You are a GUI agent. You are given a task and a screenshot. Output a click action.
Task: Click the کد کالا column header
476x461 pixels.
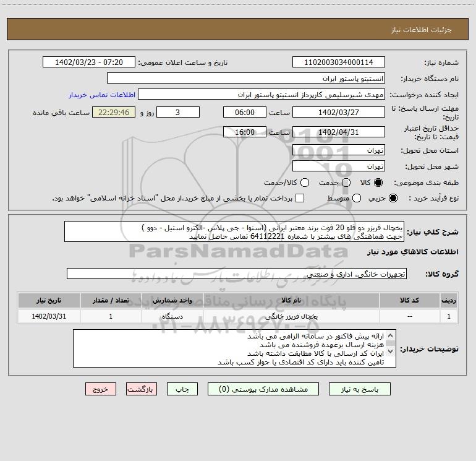click(x=409, y=300)
